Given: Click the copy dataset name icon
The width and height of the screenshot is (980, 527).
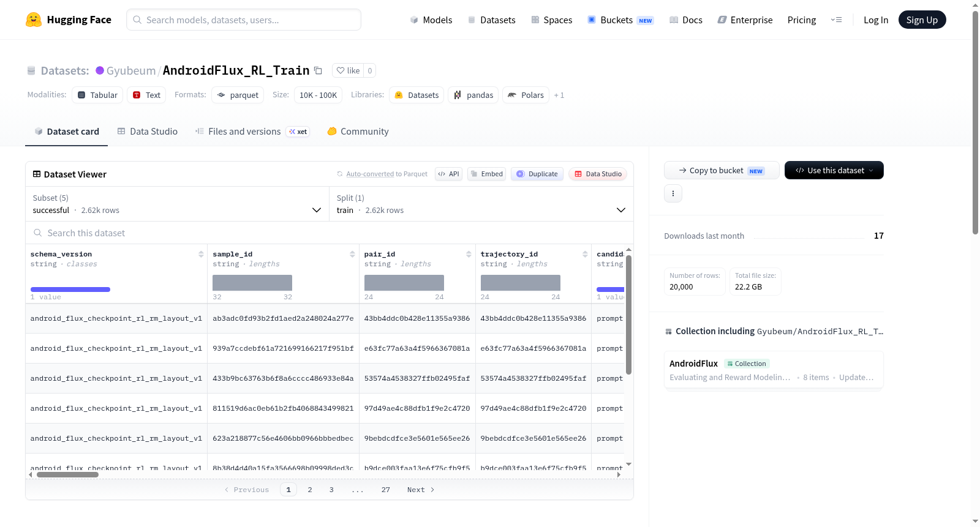Looking at the screenshot, I should [x=318, y=70].
